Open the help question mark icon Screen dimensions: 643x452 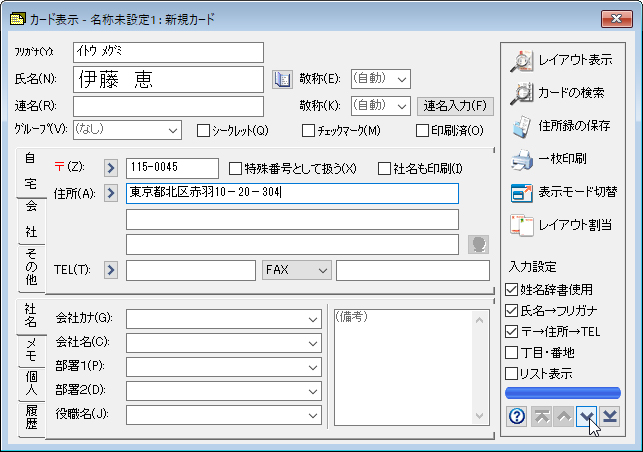click(x=517, y=416)
